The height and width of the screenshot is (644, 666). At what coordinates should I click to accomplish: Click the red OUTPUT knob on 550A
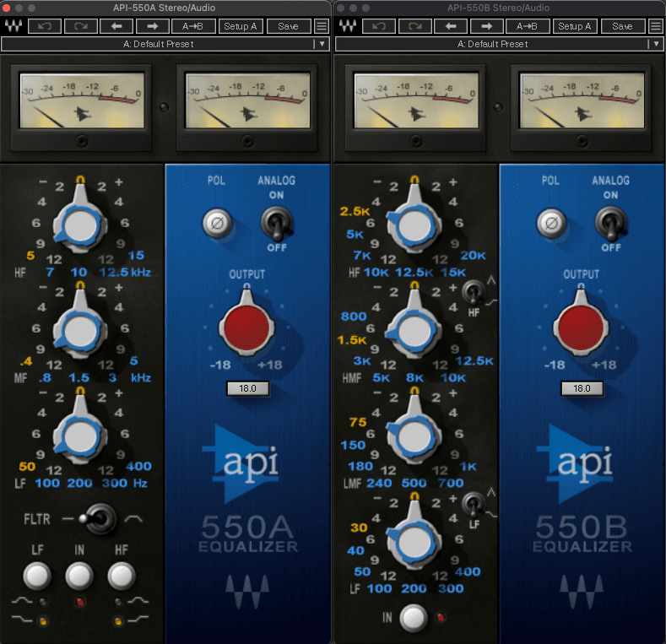tap(246, 327)
